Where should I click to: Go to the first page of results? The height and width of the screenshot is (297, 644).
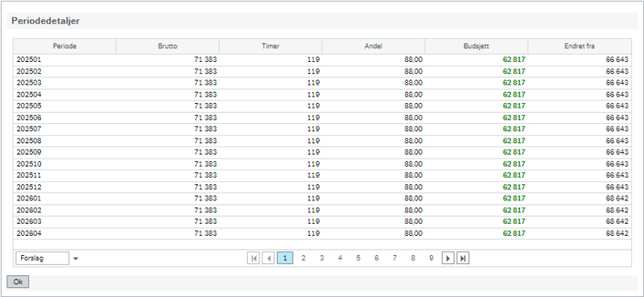click(254, 258)
